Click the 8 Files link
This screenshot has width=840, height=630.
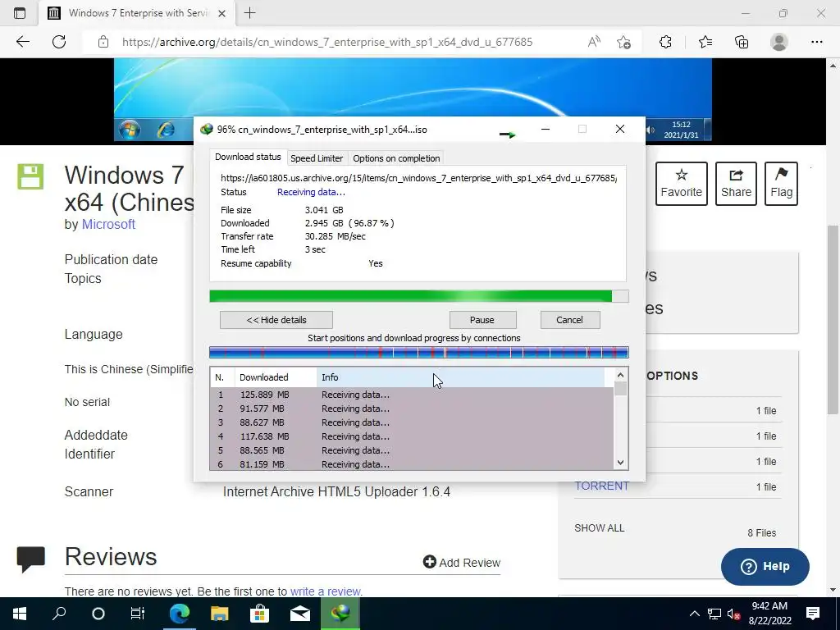point(762,533)
